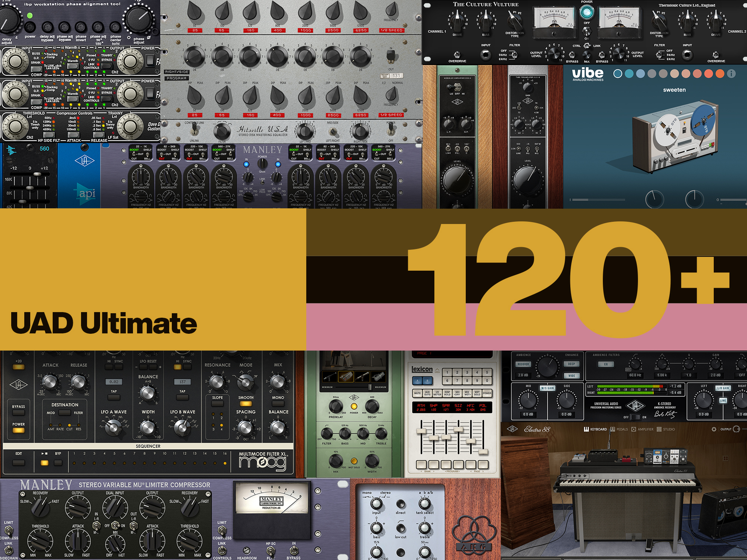The height and width of the screenshot is (560, 747).
Task: Click L/R GAIN button in K-Stereo
Action: coord(723,388)
